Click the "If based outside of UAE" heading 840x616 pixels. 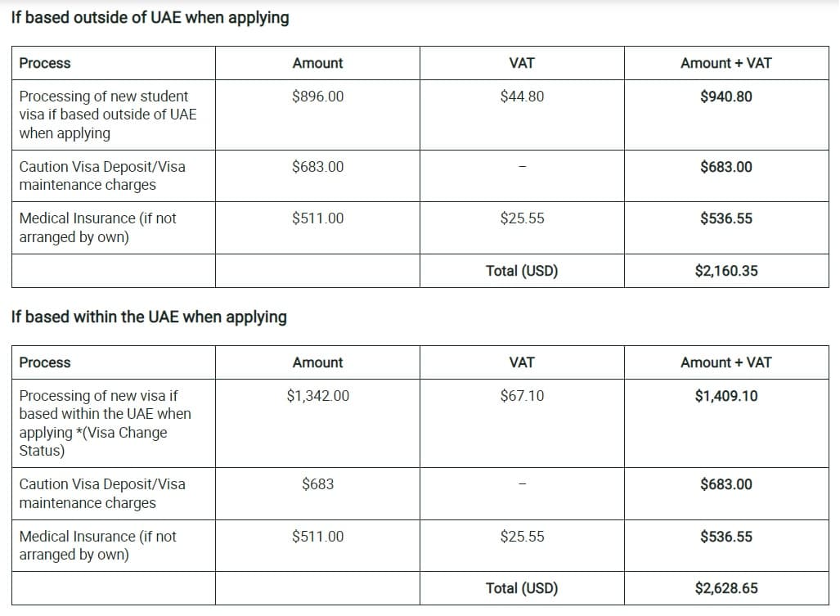(150, 18)
